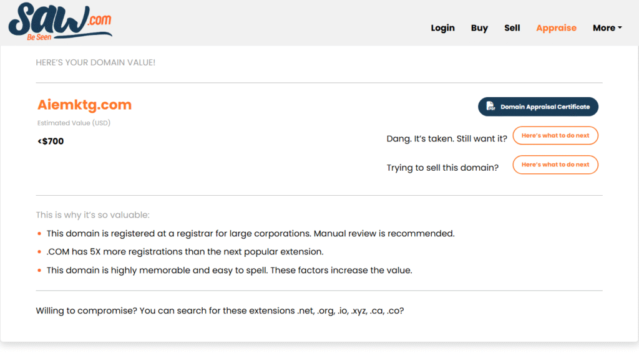Open the Login page
639x364 pixels.
[x=442, y=28]
